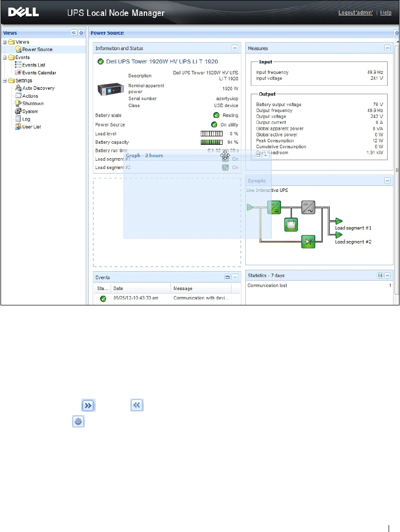Viewport: 400px width, 532px height.
Task: Open the Auto Discovery settings
Action: tap(38, 88)
